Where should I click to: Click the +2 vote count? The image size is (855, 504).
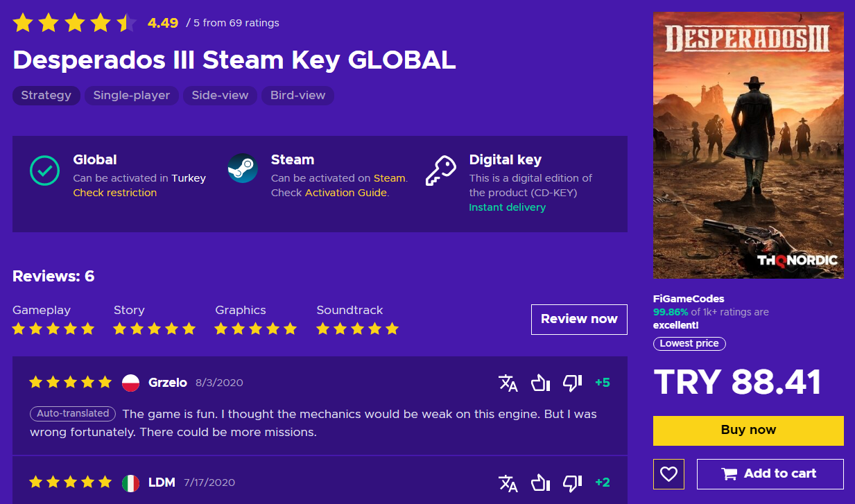(603, 483)
